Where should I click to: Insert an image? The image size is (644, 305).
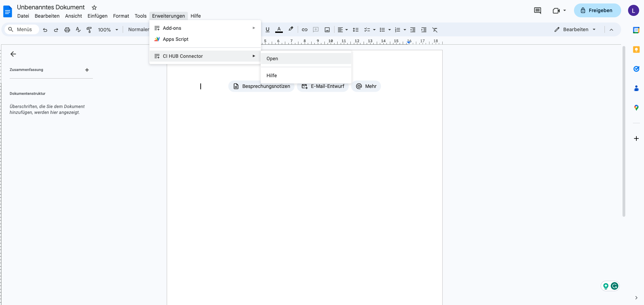click(x=327, y=30)
